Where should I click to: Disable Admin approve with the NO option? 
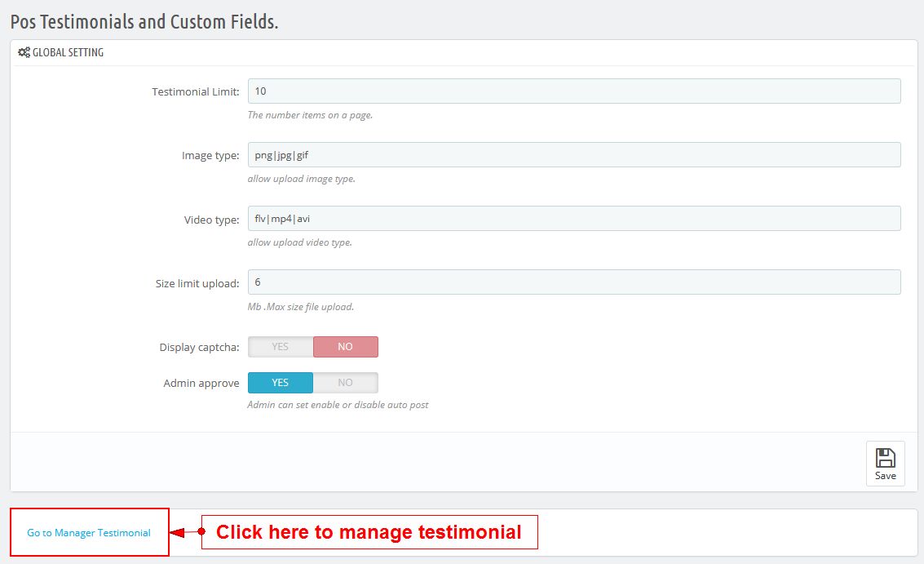(x=345, y=383)
